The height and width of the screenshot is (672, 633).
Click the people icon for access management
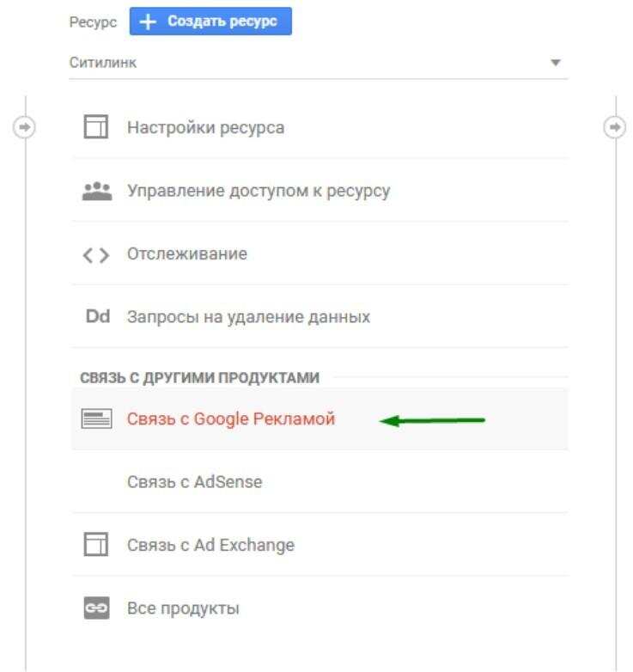(97, 191)
